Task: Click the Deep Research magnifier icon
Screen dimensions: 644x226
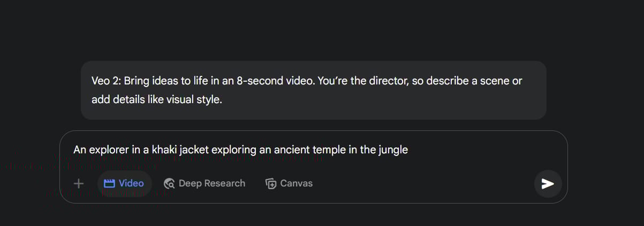Action: (x=169, y=183)
